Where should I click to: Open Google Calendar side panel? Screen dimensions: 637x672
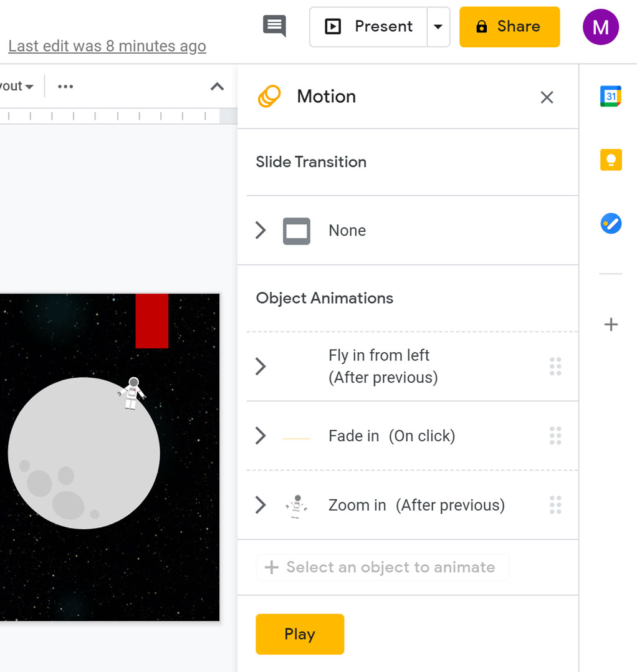[611, 97]
